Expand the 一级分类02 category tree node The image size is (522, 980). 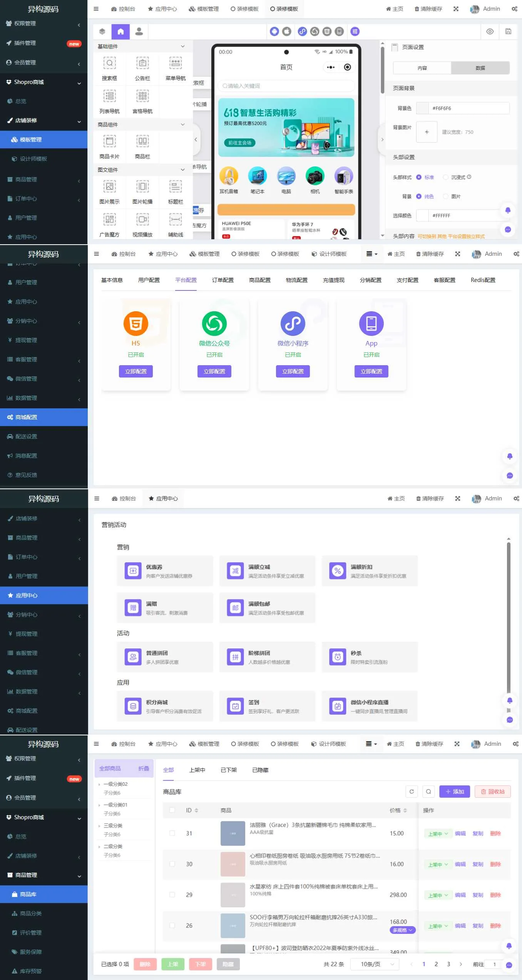coord(99,784)
